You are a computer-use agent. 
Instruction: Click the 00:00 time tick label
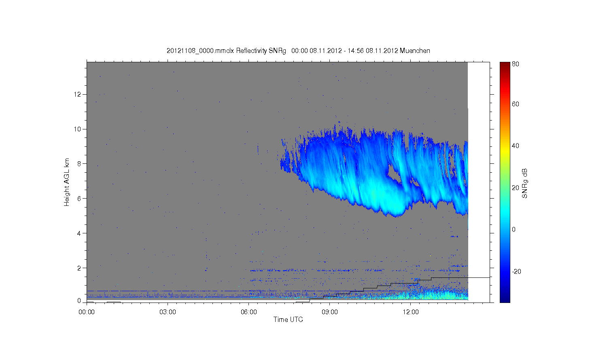pyautogui.click(x=87, y=312)
